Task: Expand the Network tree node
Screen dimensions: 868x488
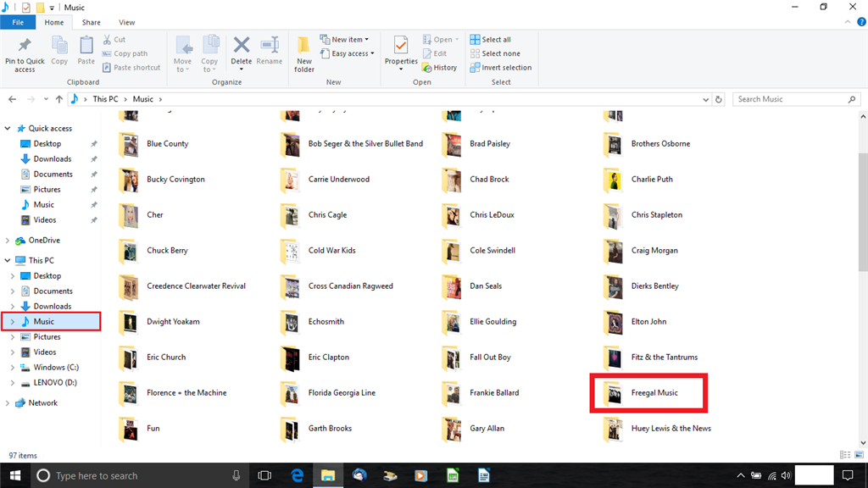Action: click(x=8, y=403)
